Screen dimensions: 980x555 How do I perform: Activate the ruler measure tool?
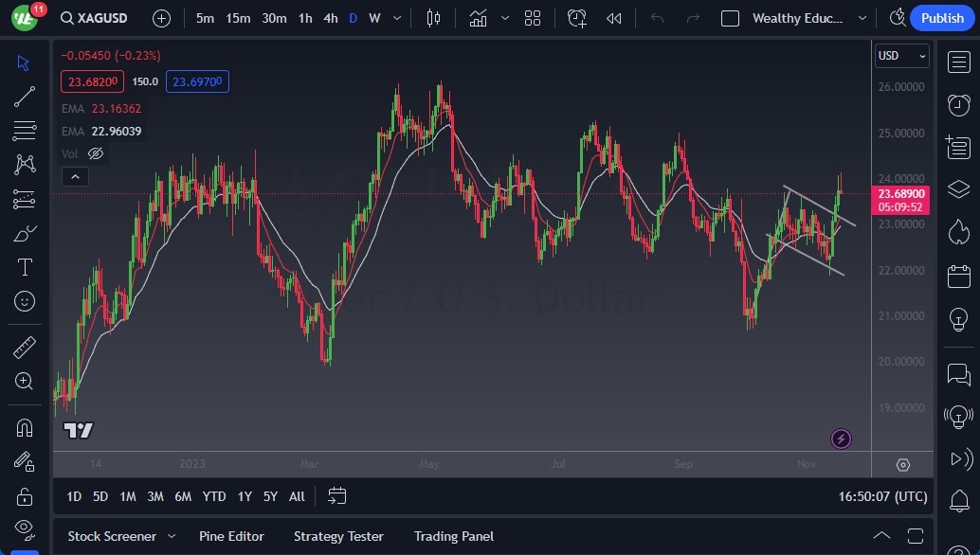coord(25,348)
